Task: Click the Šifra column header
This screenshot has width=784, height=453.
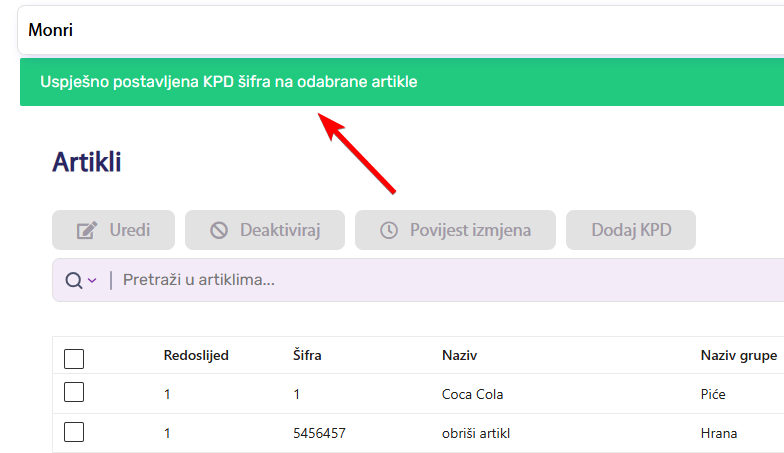Action: pos(307,355)
